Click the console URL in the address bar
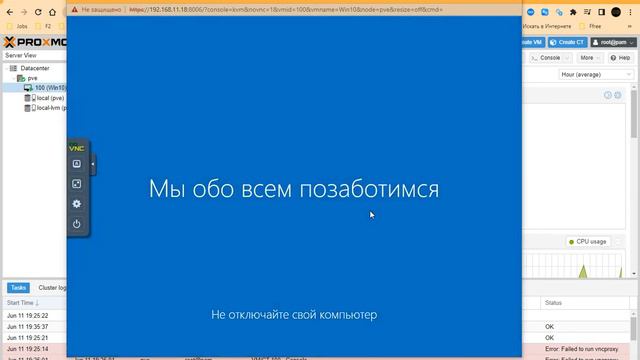This screenshot has width=640, height=360. [x=286, y=9]
